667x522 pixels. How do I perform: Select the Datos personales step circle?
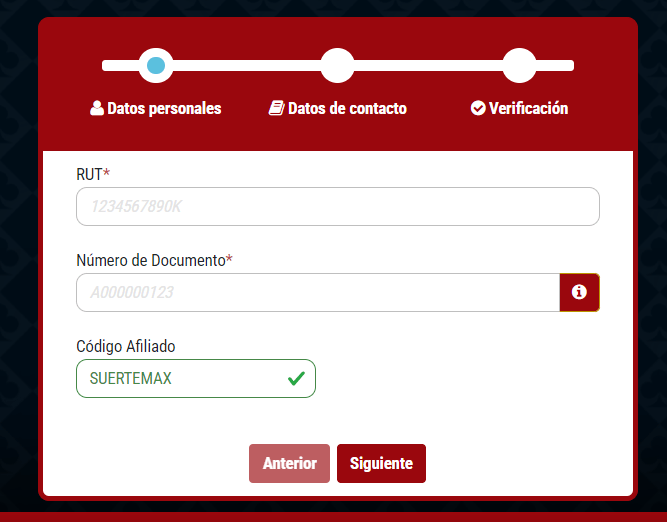[x=156, y=66]
